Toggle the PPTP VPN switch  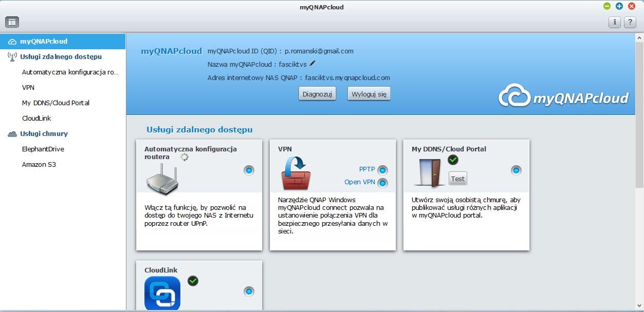[x=382, y=170]
